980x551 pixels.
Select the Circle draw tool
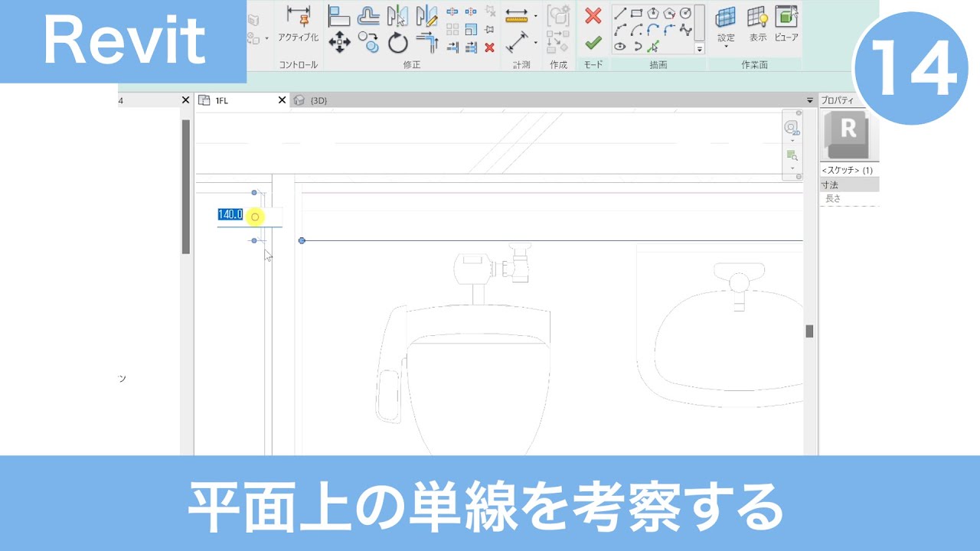(685, 13)
